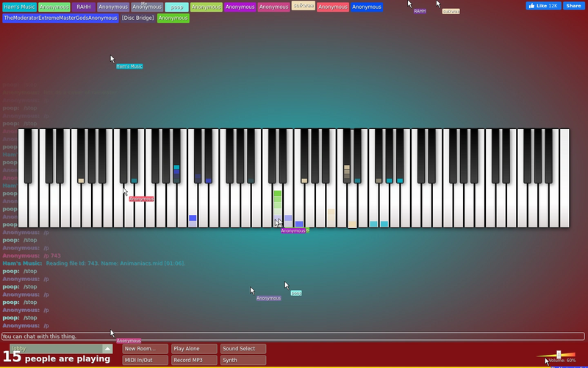
Task: Click the [Disc Bridge] participant tag
Action: click(x=137, y=18)
